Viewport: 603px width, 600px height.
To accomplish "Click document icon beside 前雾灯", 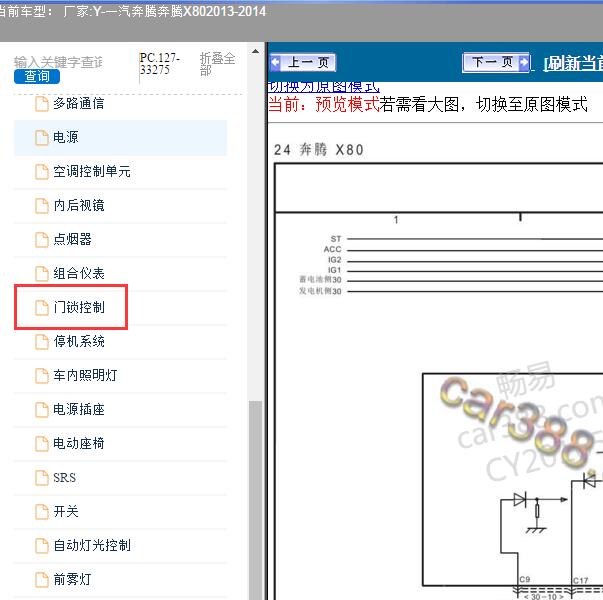I will coord(42,579).
